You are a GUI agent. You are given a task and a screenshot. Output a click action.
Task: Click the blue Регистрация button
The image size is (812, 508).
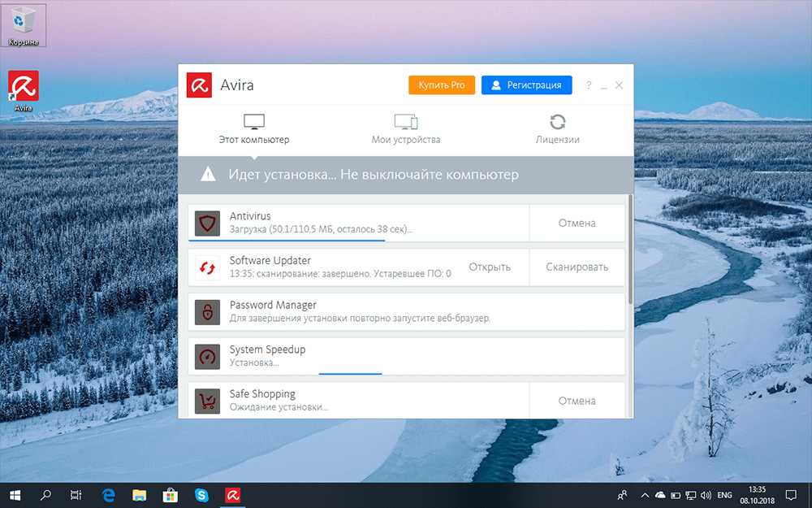(x=526, y=85)
